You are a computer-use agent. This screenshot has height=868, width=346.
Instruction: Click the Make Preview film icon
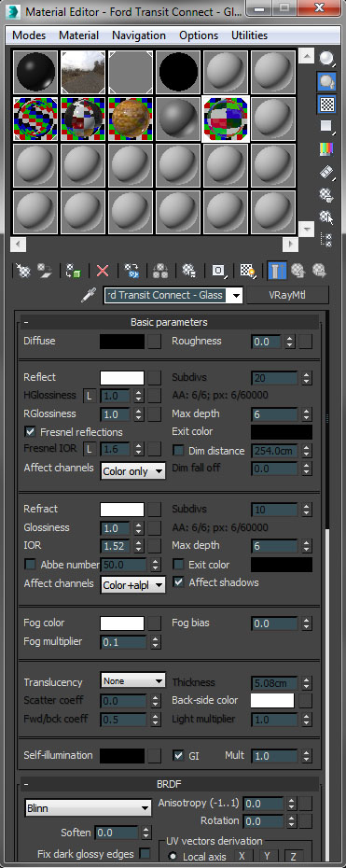pos(326,172)
